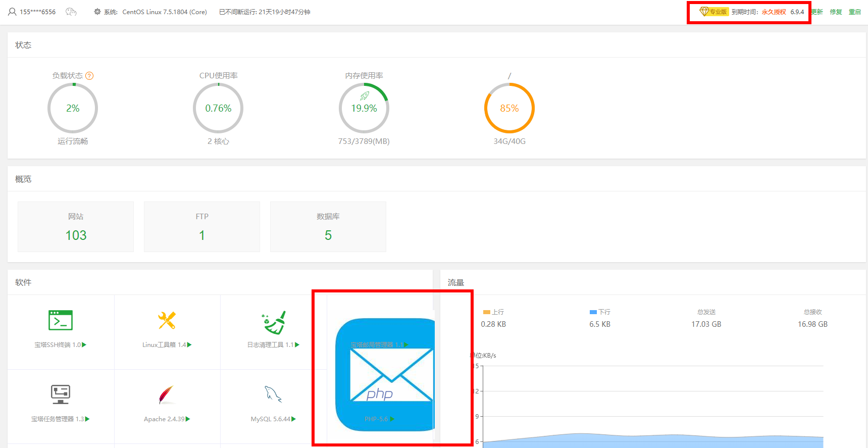Click the 负载状态 2% gauge
The height and width of the screenshot is (448, 868).
click(73, 108)
